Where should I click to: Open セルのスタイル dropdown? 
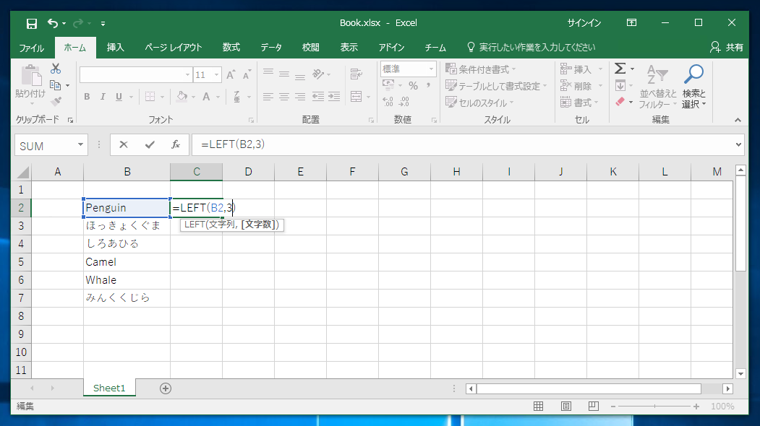pos(480,102)
